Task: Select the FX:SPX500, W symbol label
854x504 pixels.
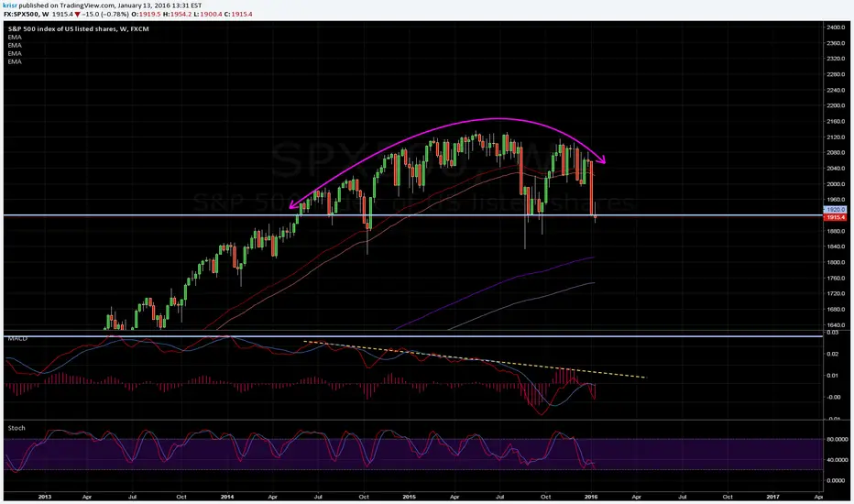Action: pos(26,14)
